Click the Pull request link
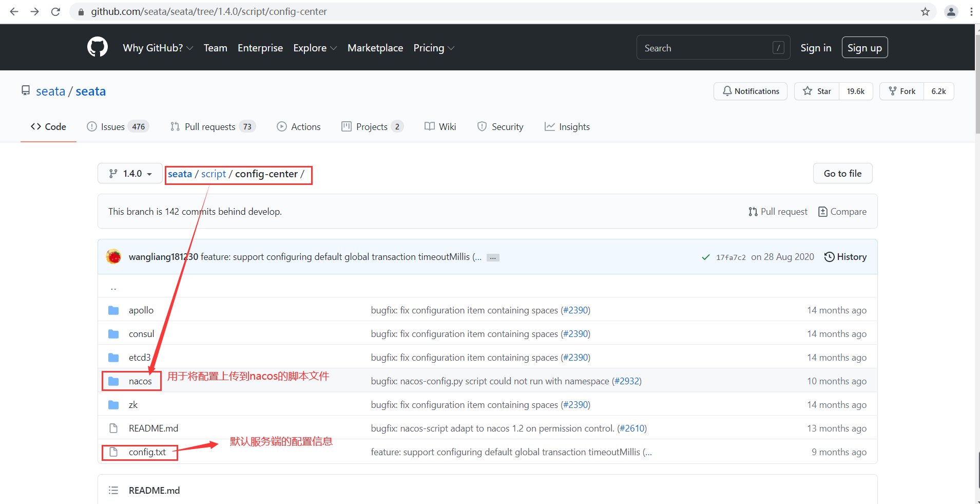Screen dimensions: 980x504 778,212
